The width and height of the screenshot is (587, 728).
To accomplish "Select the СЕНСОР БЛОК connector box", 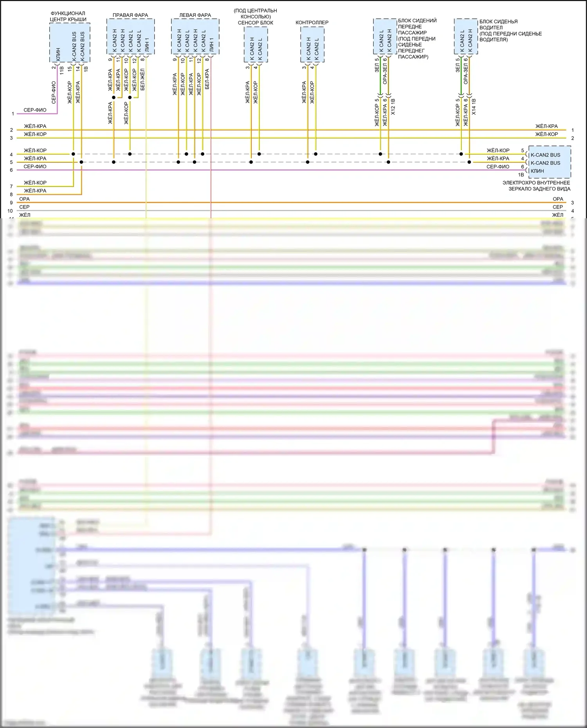I will point(256,45).
